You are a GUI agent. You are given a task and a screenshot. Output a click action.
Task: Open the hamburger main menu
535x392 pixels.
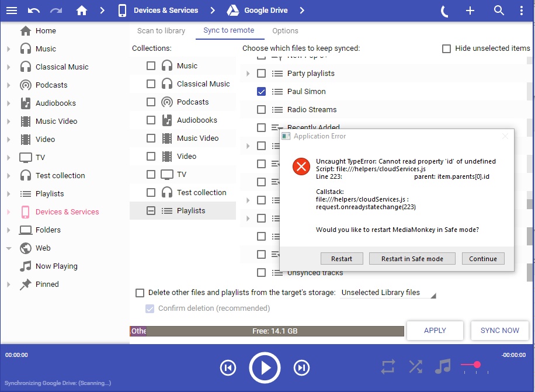coord(12,11)
